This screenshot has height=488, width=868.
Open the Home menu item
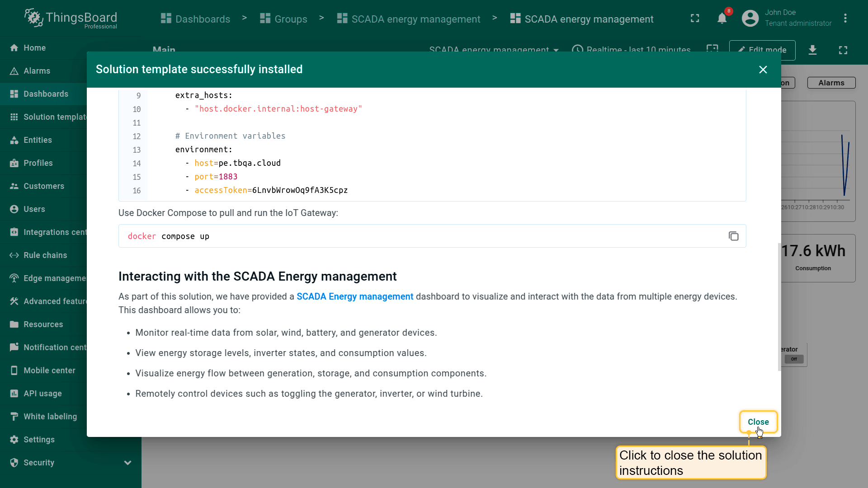point(34,48)
